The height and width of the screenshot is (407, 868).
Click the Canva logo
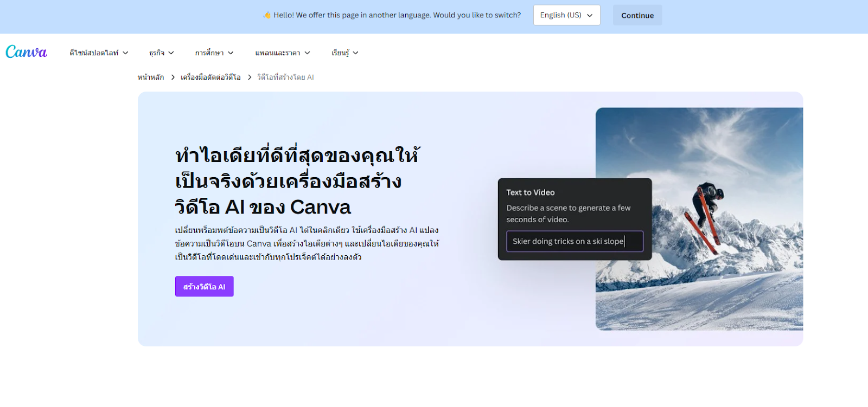point(26,52)
